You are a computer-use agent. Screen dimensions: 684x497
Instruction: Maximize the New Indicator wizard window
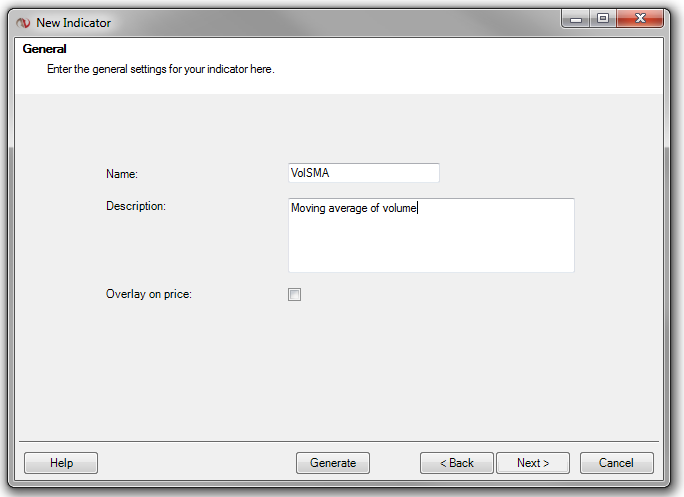(x=603, y=18)
